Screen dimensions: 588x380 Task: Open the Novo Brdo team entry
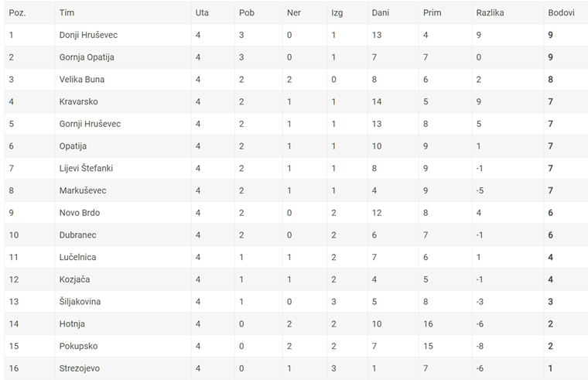coord(80,213)
